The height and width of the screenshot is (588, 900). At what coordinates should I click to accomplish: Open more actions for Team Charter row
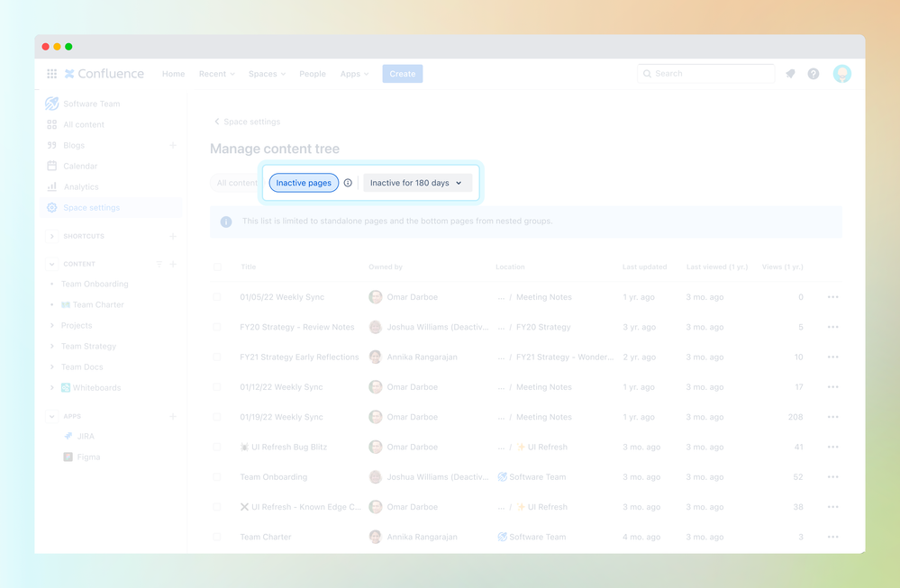click(x=832, y=537)
